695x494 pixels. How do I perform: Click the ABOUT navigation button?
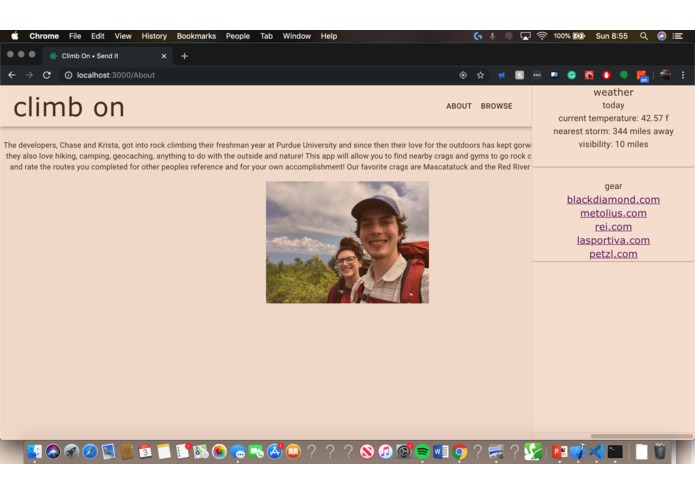point(459,106)
